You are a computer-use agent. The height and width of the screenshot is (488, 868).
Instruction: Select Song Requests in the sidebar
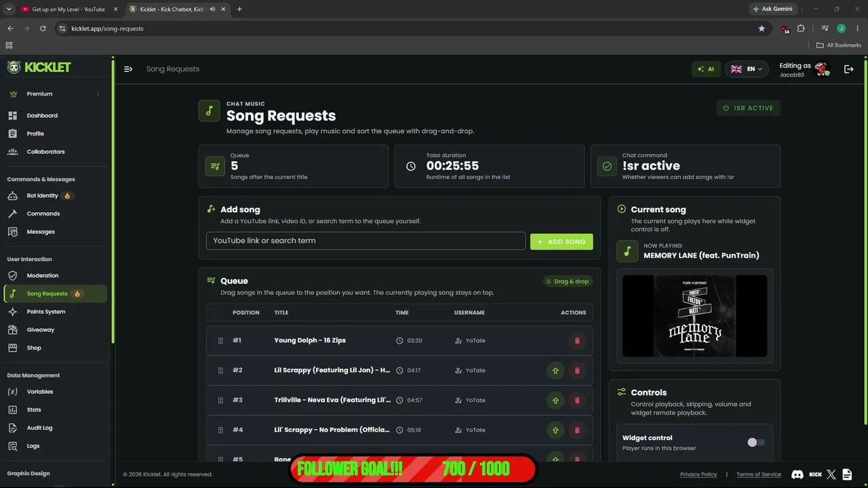56,293
